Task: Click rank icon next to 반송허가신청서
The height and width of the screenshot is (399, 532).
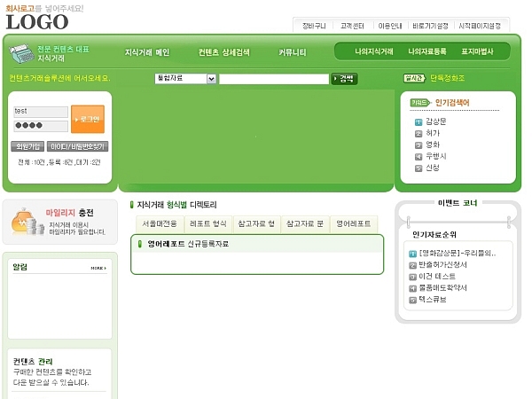Action: tap(412, 265)
